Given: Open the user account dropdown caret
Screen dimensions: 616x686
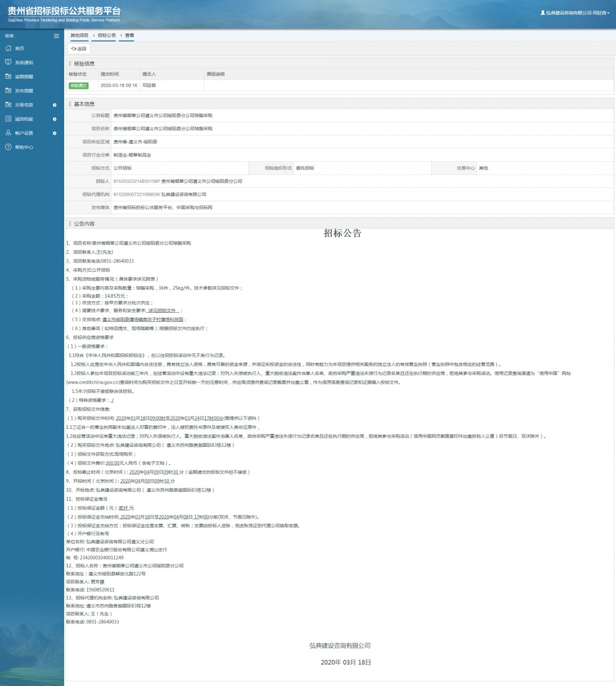Looking at the screenshot, I should (x=608, y=13).
